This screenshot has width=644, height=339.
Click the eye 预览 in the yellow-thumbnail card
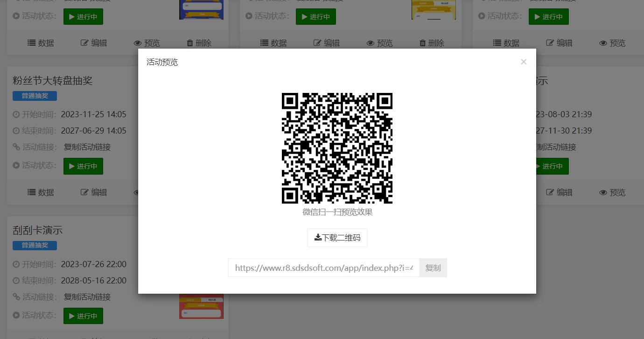(380, 43)
